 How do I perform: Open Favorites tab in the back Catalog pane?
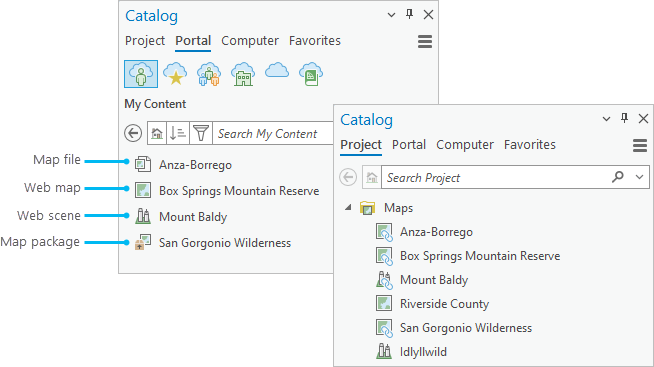(315, 41)
